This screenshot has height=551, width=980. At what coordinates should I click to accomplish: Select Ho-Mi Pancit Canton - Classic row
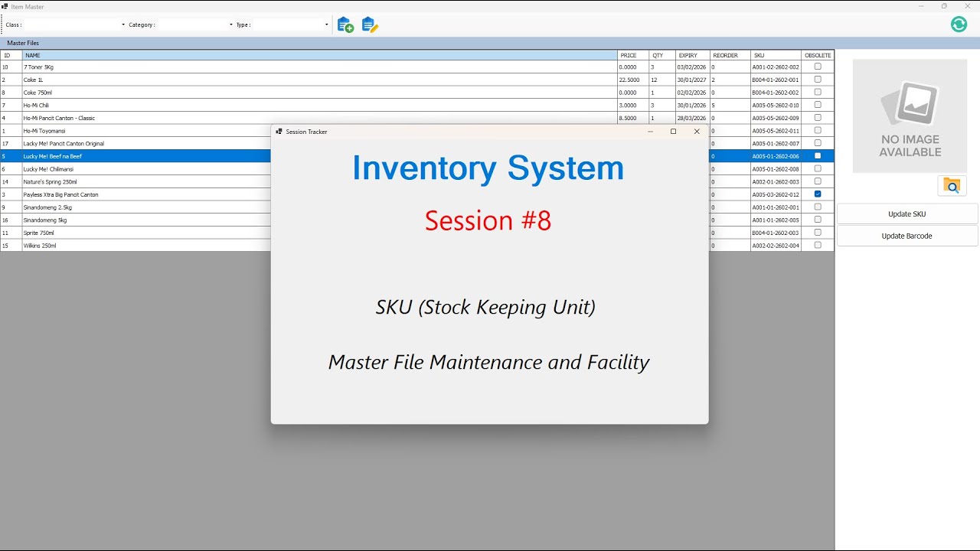[x=417, y=118]
